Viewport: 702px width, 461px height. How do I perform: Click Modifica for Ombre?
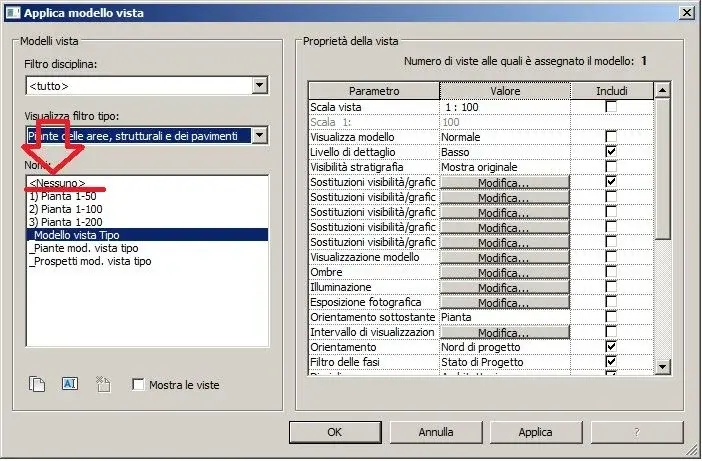[x=505, y=272]
